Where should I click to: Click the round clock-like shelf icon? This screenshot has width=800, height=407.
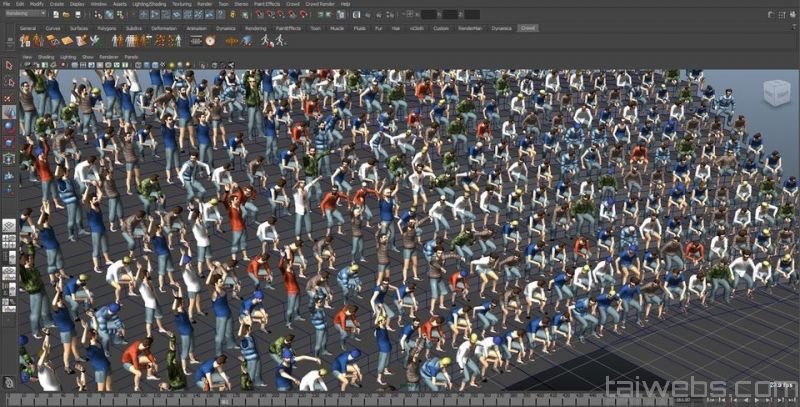pos(209,40)
